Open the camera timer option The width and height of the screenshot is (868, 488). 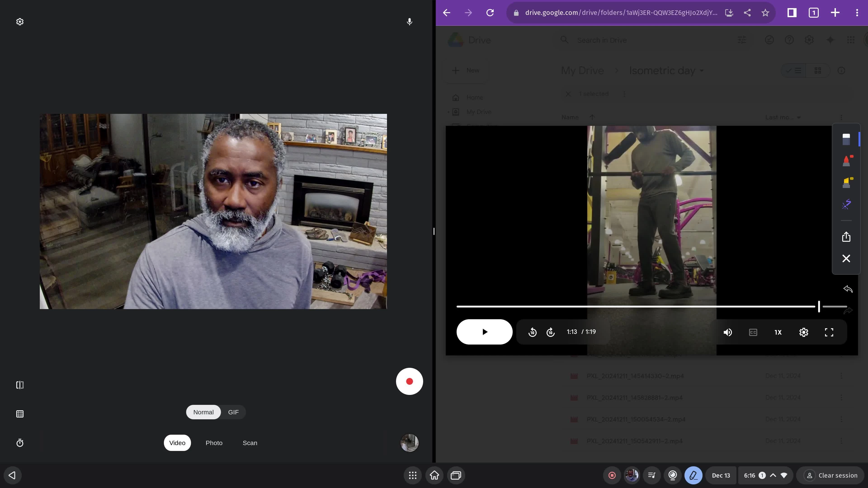tap(20, 443)
